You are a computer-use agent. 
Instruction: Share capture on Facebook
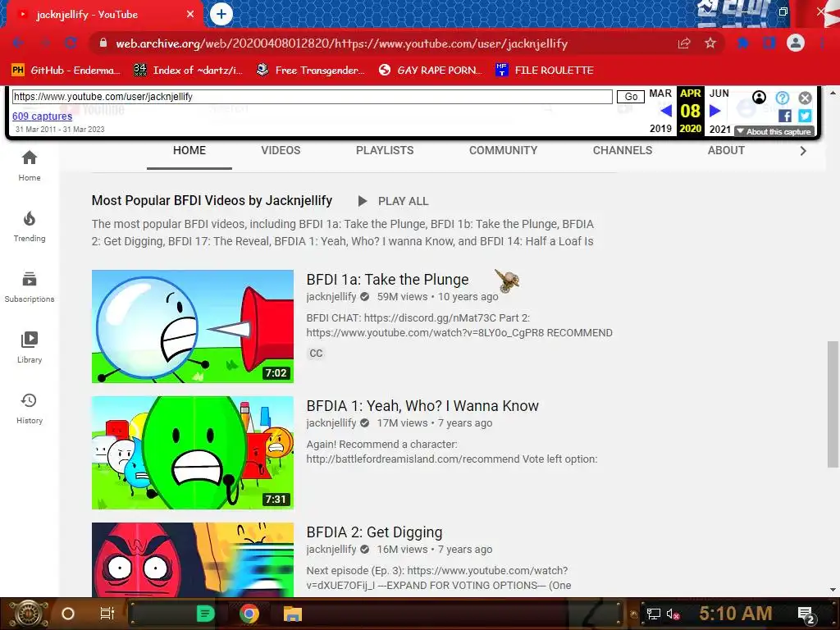tap(785, 116)
